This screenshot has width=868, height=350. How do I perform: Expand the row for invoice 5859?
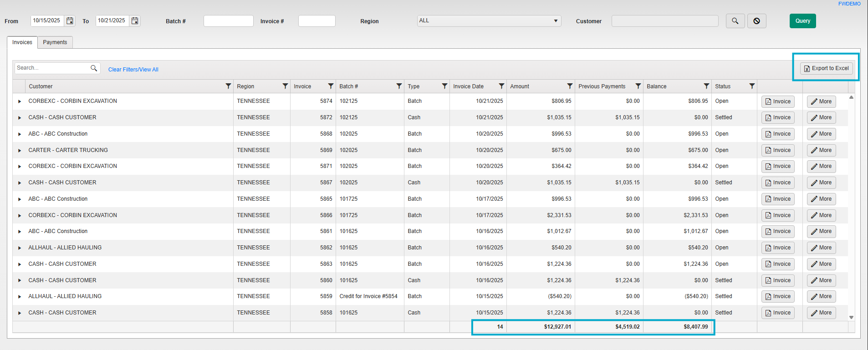point(20,297)
